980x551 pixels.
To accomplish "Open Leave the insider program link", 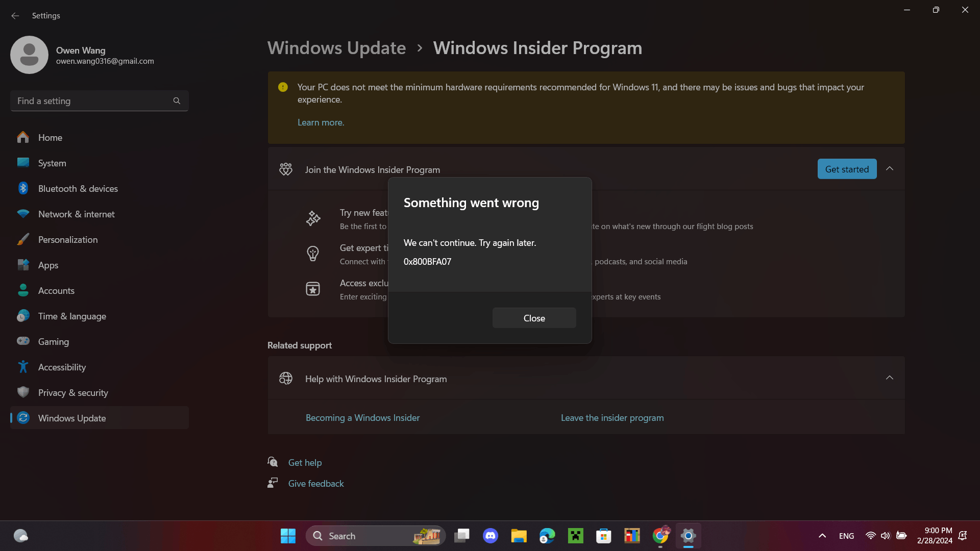I will [612, 418].
